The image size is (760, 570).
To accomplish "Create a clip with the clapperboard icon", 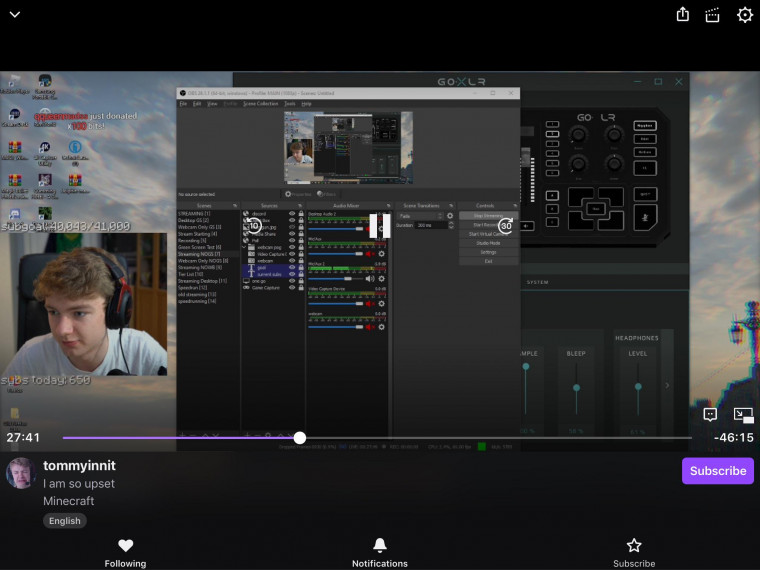I will (x=712, y=15).
